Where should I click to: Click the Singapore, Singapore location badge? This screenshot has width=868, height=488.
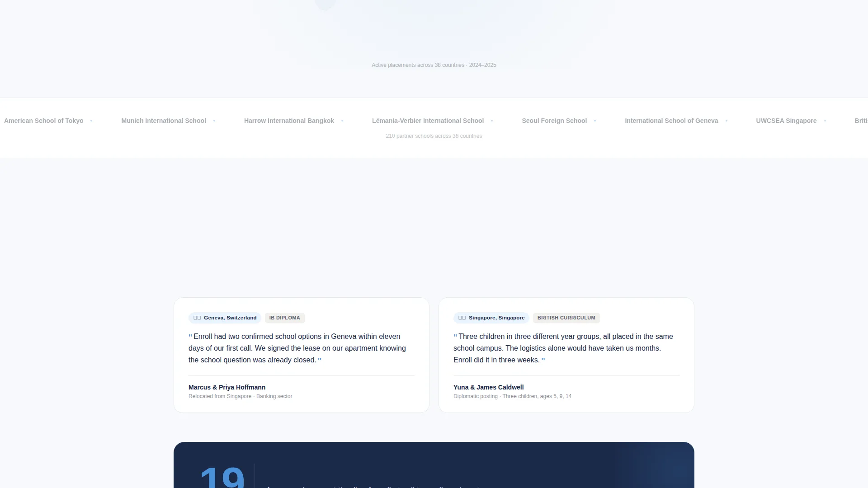(491, 318)
